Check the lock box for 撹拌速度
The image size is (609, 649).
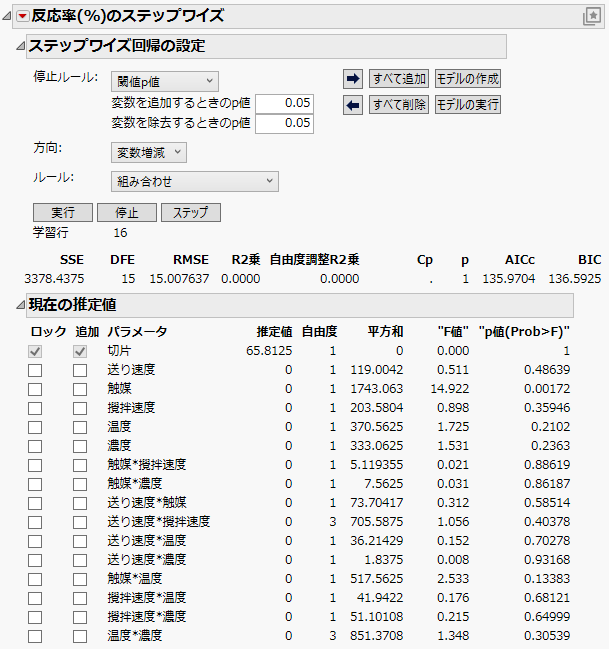tap(35, 408)
